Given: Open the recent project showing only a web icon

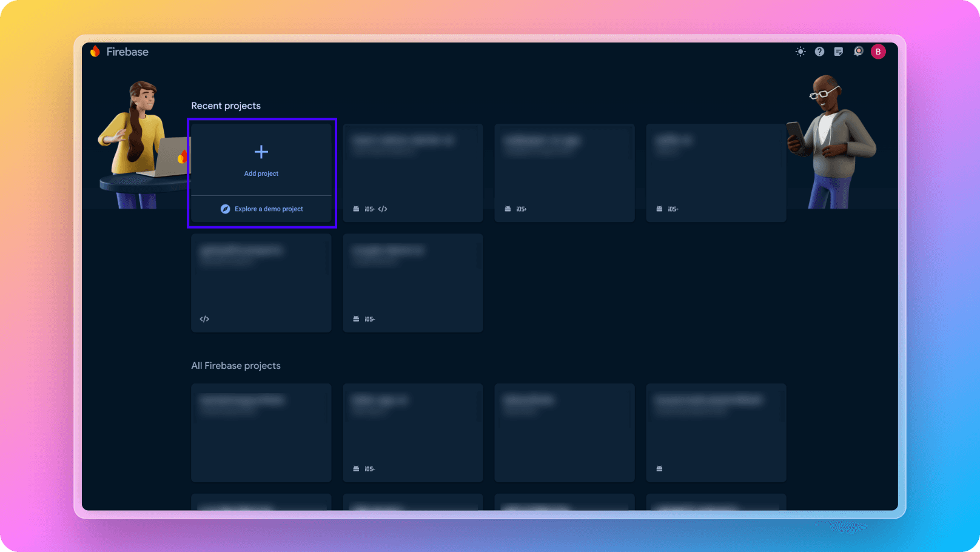Looking at the screenshot, I should click(x=261, y=283).
